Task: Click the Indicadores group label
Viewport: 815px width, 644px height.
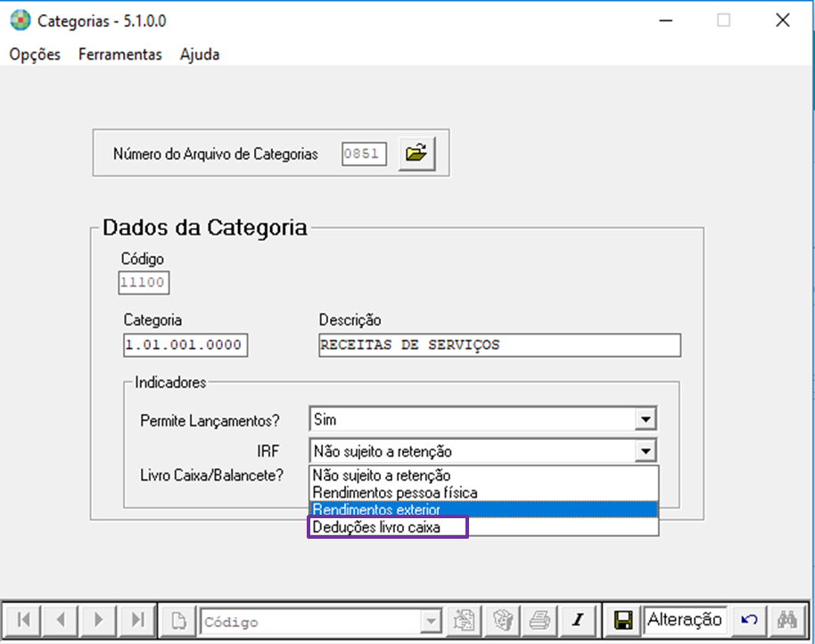Action: (170, 383)
